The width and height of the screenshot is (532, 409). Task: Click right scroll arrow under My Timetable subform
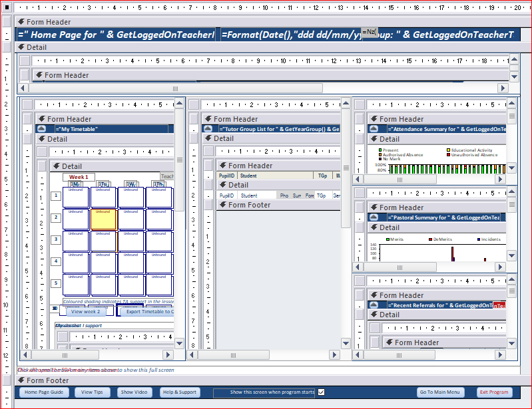168,354
